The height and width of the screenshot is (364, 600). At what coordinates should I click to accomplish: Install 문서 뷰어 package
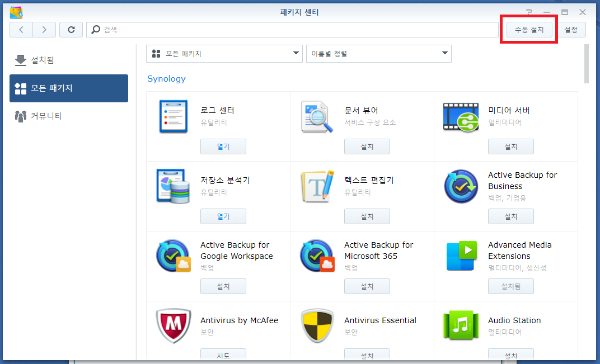pos(367,146)
